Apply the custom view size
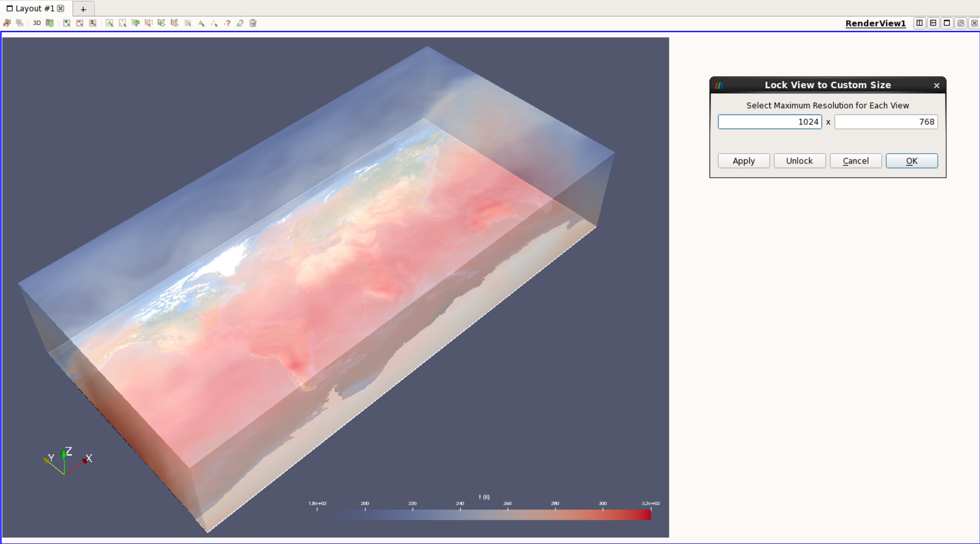Image resolution: width=980 pixels, height=544 pixels. [743, 161]
